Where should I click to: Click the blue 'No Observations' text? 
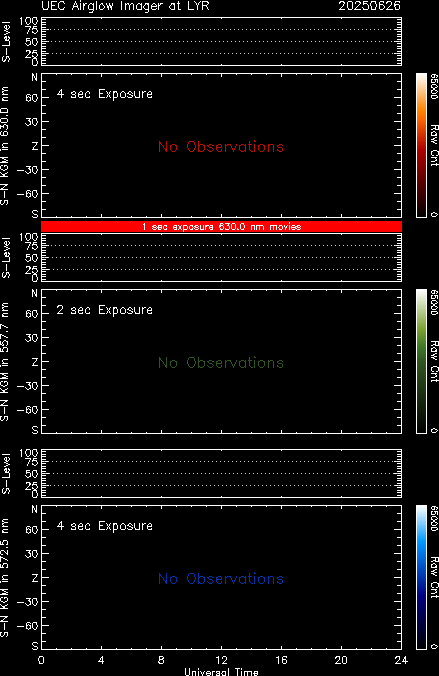[221, 579]
